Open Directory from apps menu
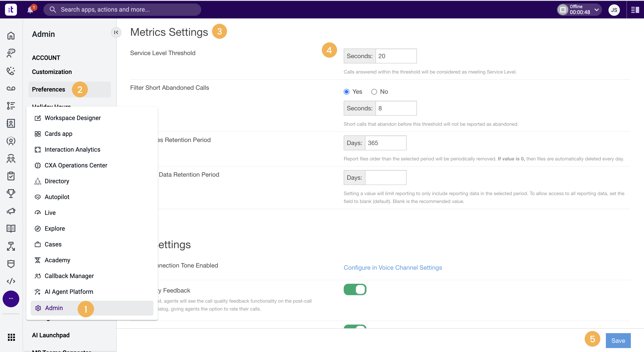The image size is (644, 352). (92, 181)
